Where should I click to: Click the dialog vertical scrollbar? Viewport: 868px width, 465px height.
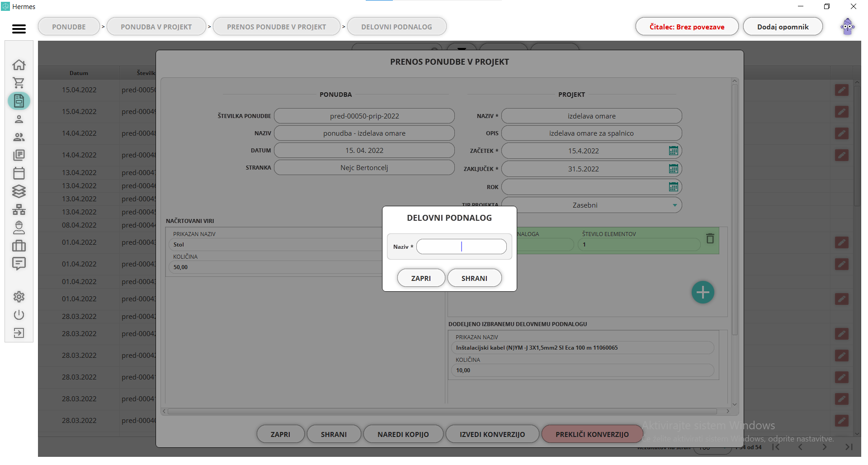click(x=735, y=210)
